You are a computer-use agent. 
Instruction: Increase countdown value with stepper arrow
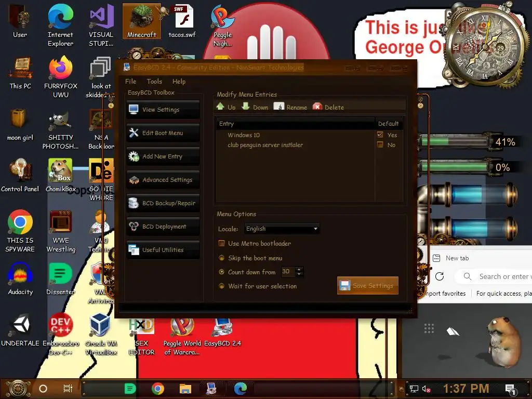299,270
